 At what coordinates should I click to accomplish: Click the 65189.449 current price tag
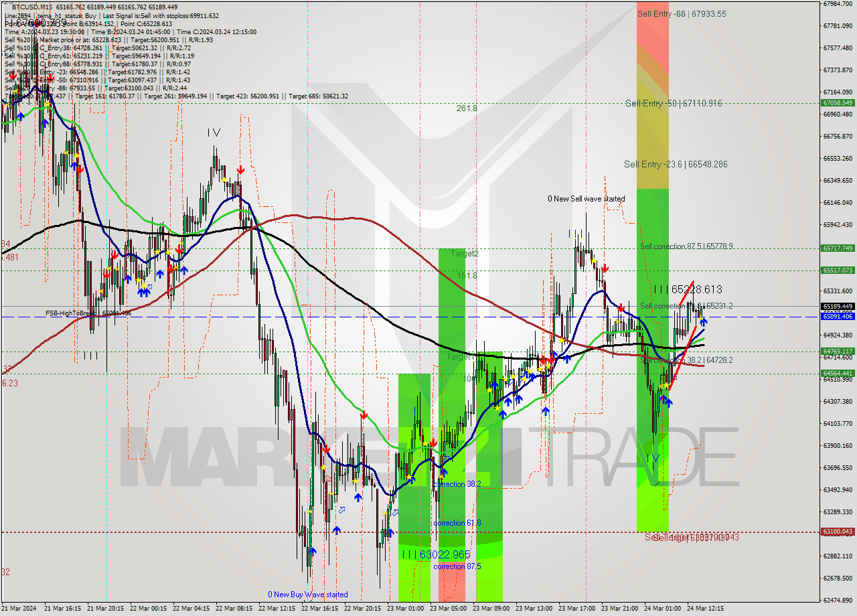click(837, 306)
